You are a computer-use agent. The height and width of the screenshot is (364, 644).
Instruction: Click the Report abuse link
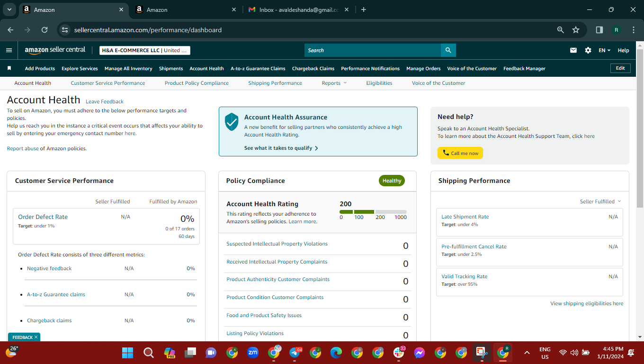23,148
